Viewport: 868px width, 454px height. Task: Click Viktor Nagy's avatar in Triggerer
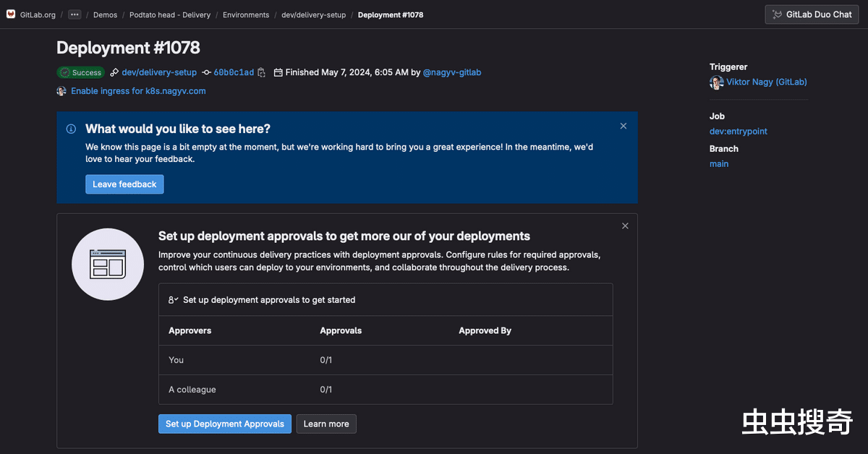(716, 82)
